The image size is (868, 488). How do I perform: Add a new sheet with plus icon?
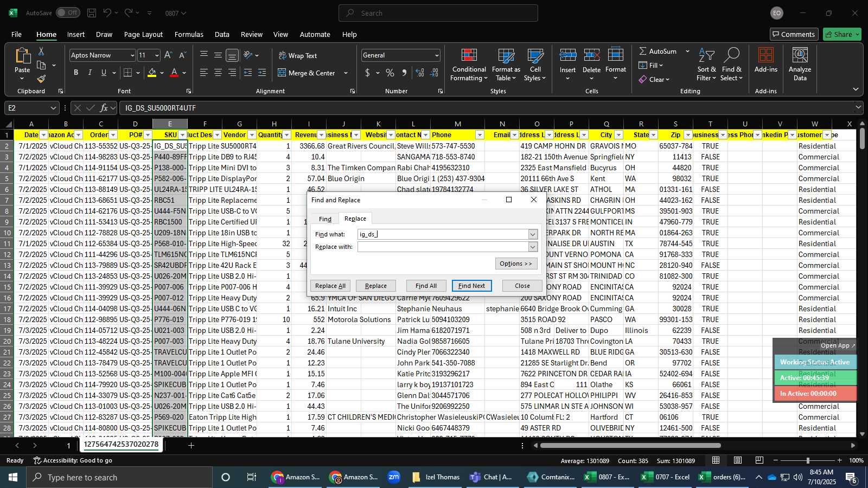coord(191,446)
